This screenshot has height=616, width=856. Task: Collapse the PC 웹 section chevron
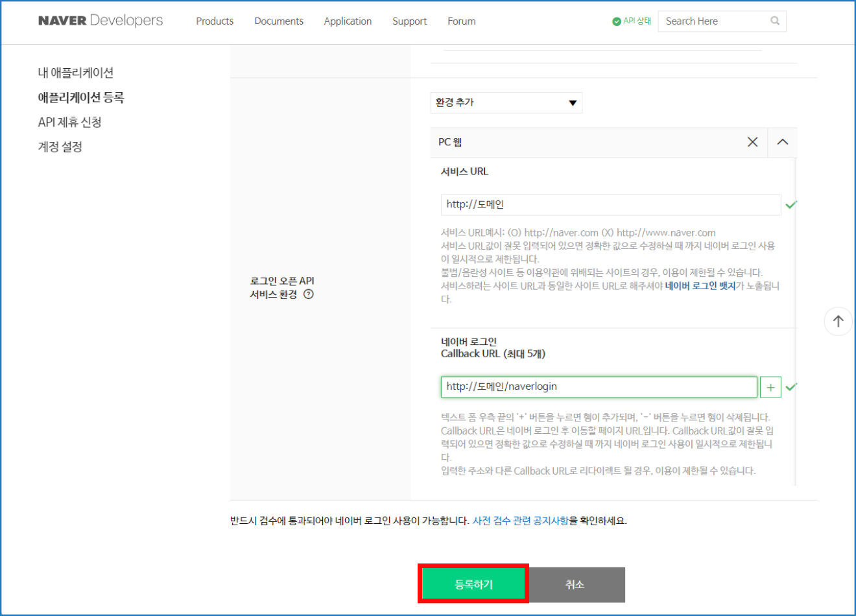coord(782,142)
